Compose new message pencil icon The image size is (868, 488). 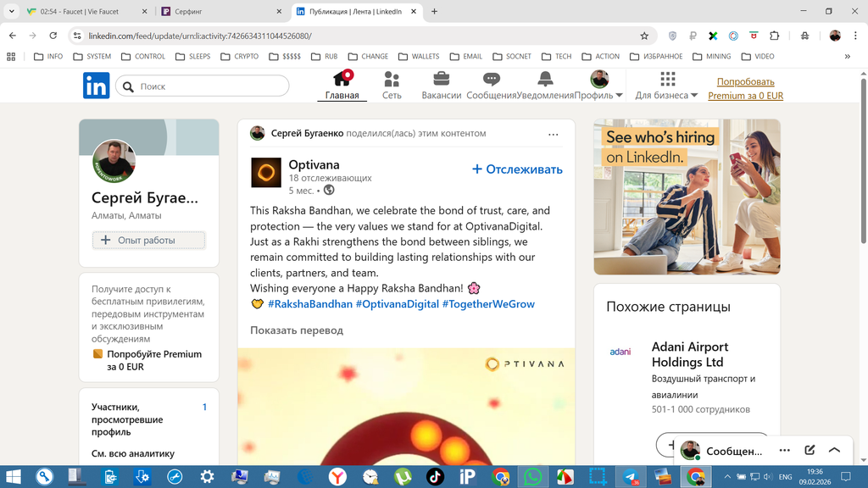(810, 451)
